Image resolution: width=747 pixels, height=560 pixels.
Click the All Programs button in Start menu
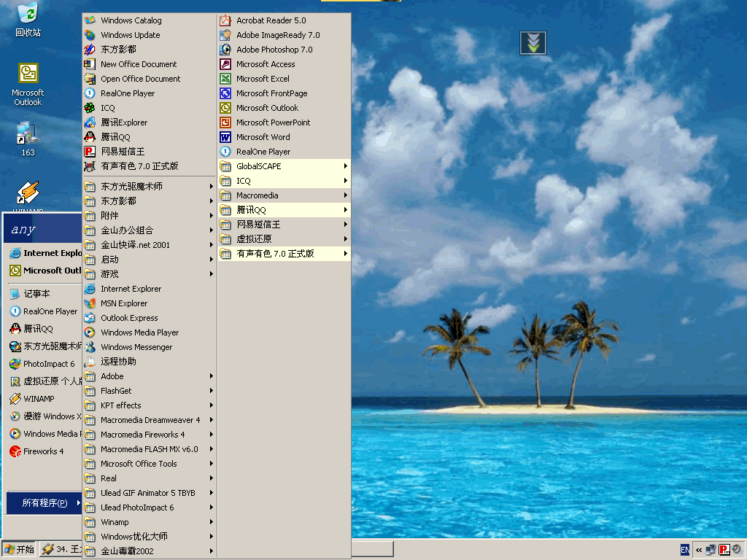44,503
